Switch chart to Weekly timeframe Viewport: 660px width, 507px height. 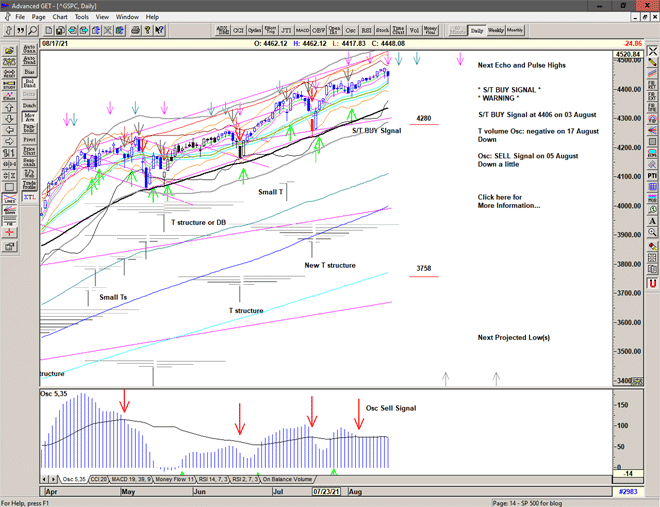pos(495,31)
